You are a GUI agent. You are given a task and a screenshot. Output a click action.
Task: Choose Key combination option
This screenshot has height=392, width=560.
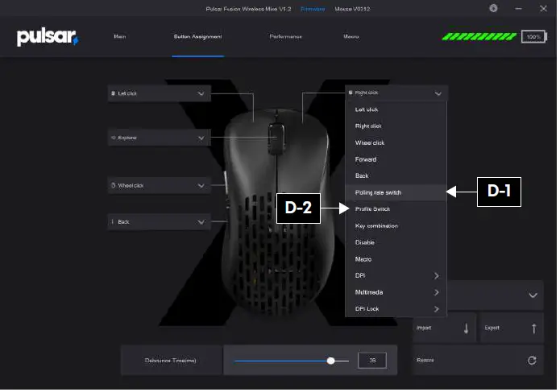click(397, 227)
